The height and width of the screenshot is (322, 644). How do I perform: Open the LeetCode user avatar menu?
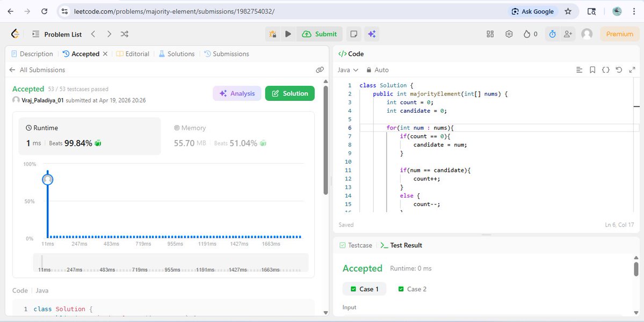point(587,34)
